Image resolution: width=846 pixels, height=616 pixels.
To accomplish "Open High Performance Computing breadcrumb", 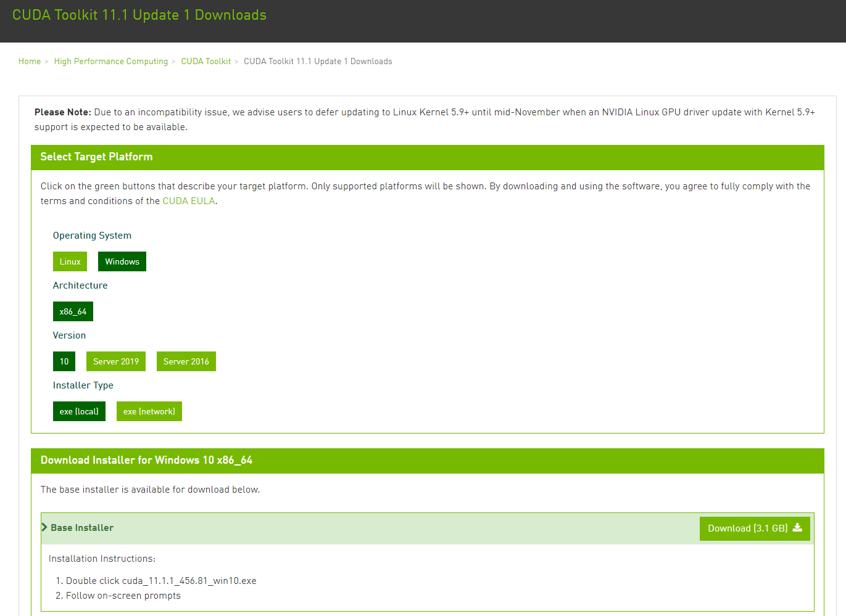I will 111,61.
